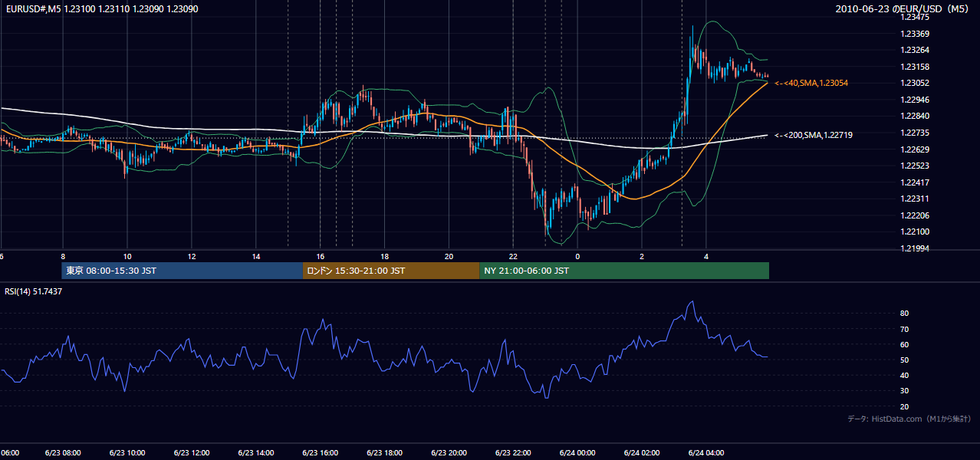Viewport: 980px width, 460px height.
Task: Click bottom time axis label 6/23 22:00
Action: click(514, 452)
